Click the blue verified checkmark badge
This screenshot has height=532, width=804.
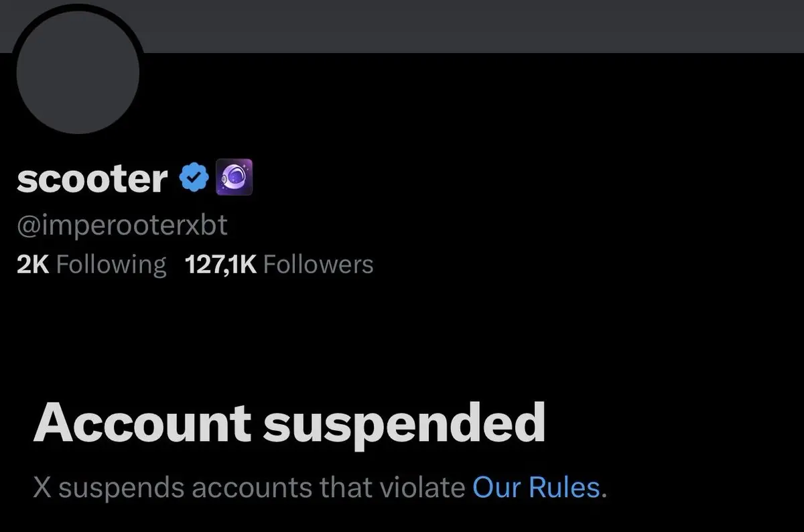(194, 178)
